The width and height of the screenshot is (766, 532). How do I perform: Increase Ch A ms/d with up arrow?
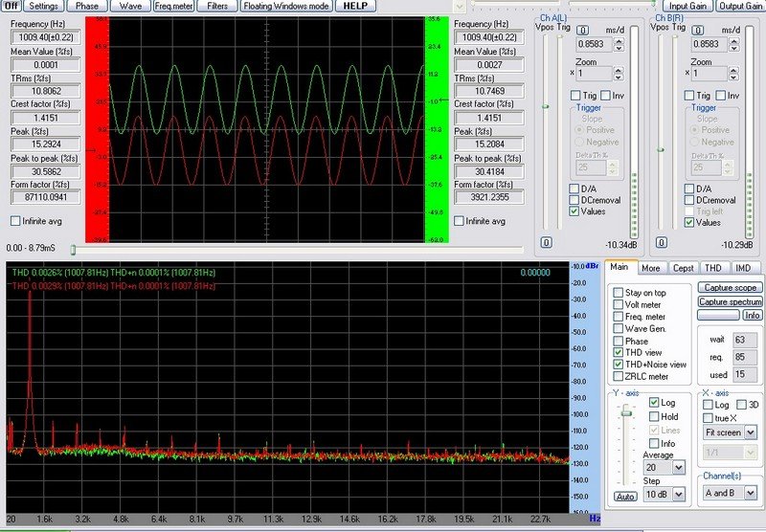(618, 40)
